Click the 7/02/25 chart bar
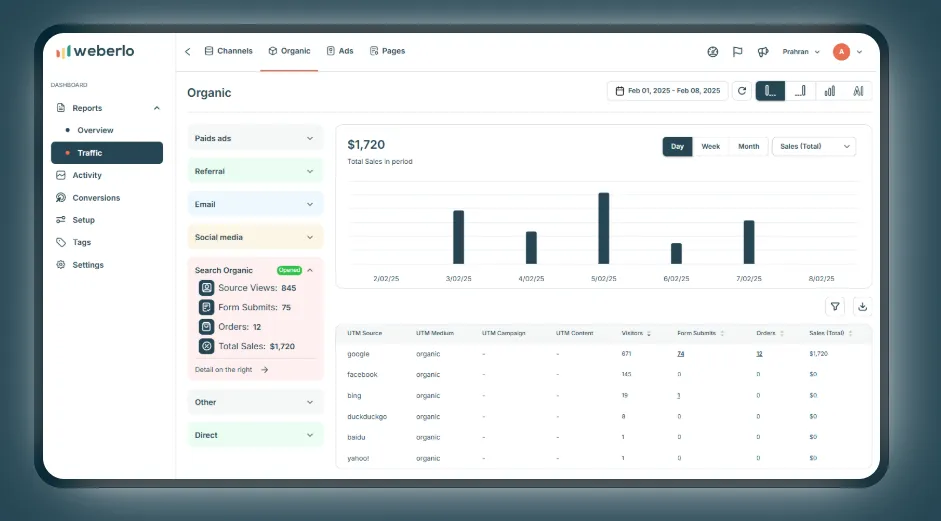The image size is (941, 521). pos(749,242)
